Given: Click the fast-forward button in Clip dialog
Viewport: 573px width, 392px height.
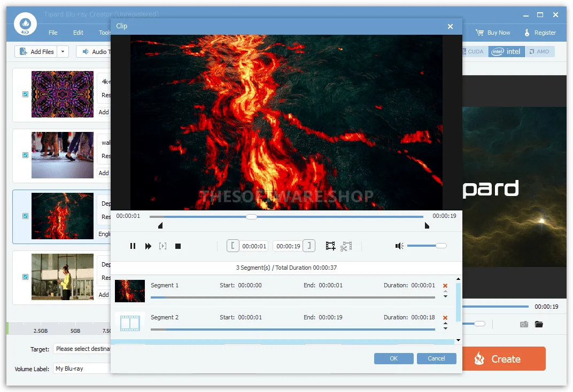Looking at the screenshot, I should (148, 246).
